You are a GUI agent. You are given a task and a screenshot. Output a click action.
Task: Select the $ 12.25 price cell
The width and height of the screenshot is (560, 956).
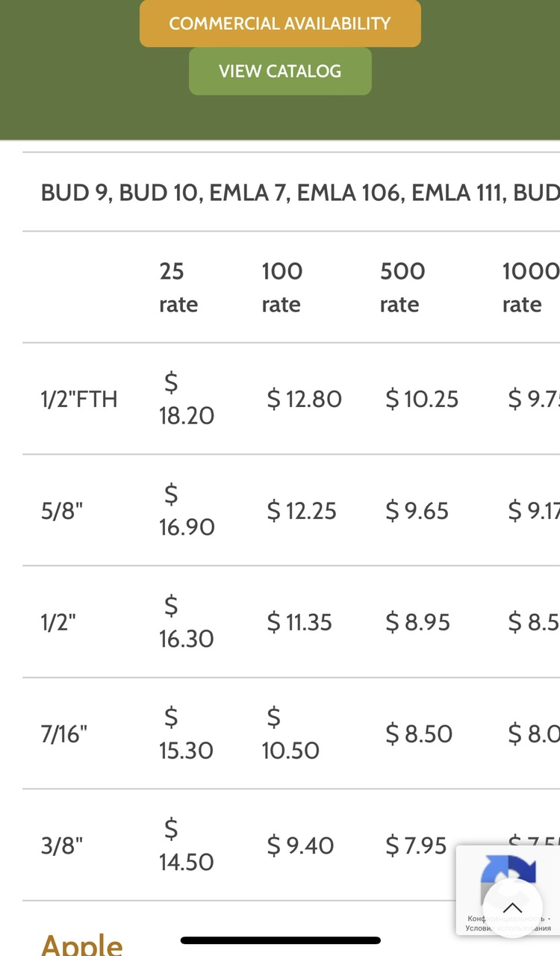pyautogui.click(x=302, y=511)
